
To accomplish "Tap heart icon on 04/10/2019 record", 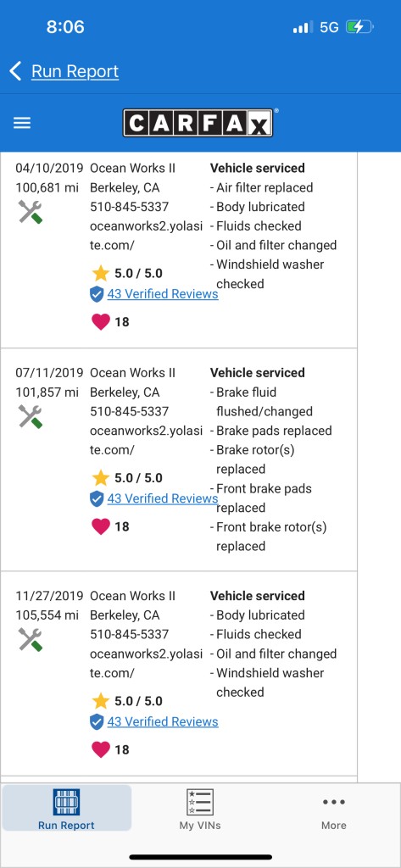I will click(x=101, y=321).
